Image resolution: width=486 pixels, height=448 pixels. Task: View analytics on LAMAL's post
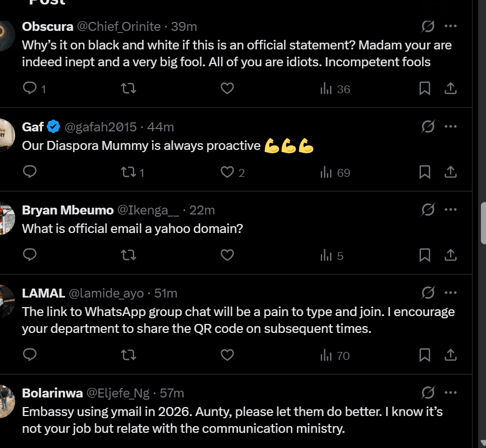(x=334, y=355)
